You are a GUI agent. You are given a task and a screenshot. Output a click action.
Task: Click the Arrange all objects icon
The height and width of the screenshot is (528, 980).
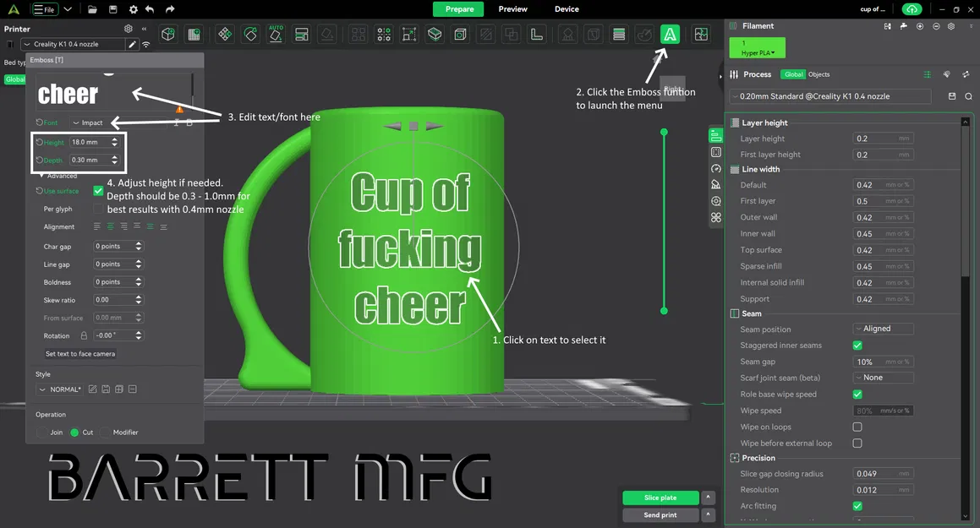225,35
